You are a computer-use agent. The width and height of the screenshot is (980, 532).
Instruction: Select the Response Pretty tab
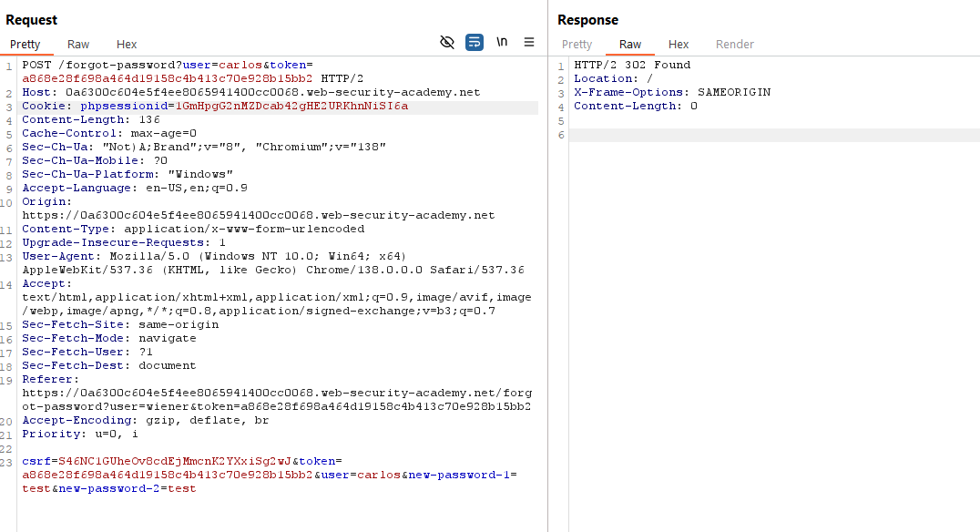577,45
